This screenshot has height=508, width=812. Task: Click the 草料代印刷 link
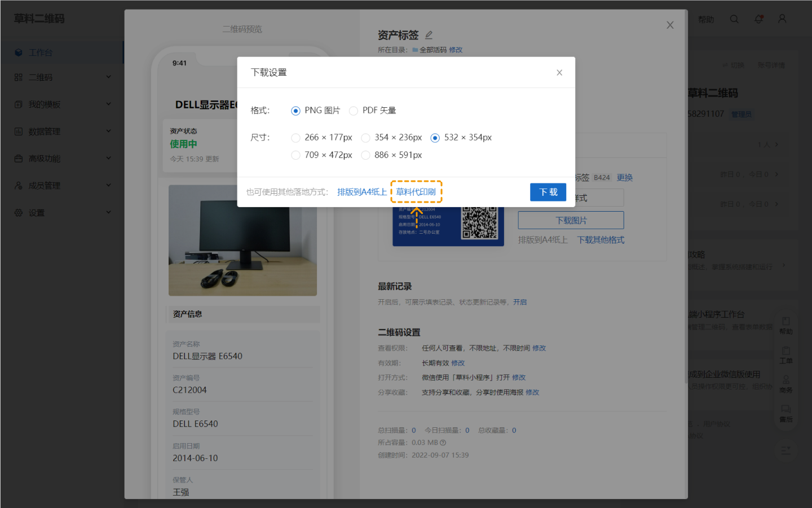(416, 192)
